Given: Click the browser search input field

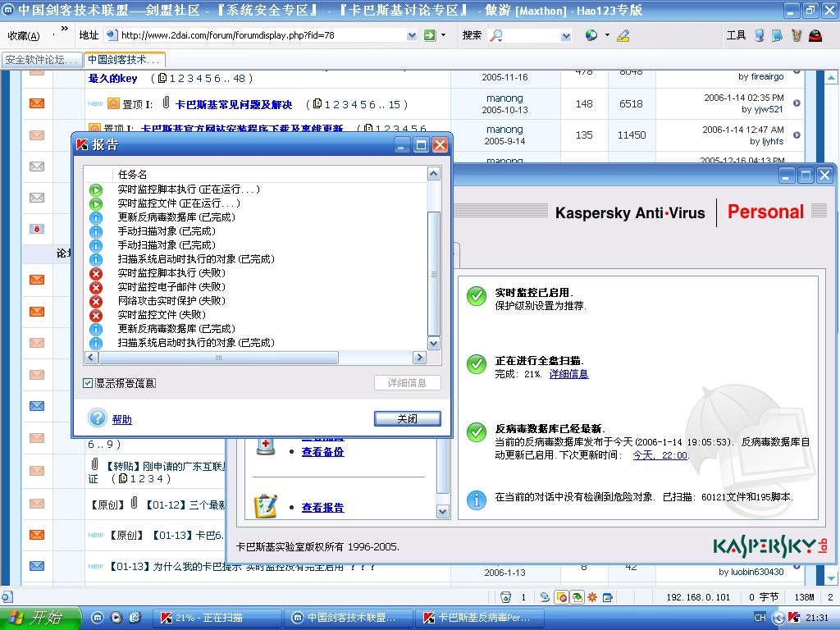Looking at the screenshot, I should coord(532,35).
